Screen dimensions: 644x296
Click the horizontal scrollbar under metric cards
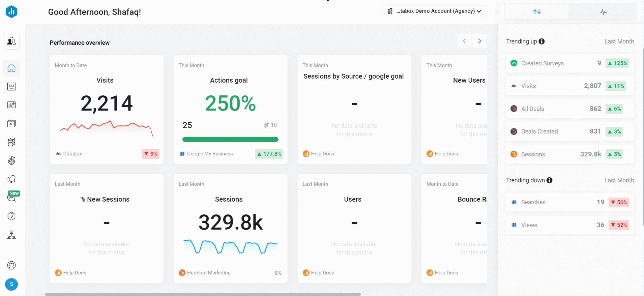pos(203,294)
